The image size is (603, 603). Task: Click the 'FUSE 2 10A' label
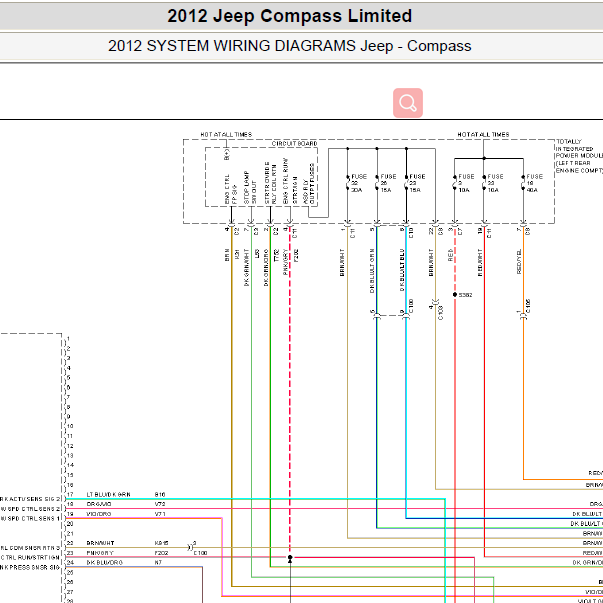(x=466, y=183)
